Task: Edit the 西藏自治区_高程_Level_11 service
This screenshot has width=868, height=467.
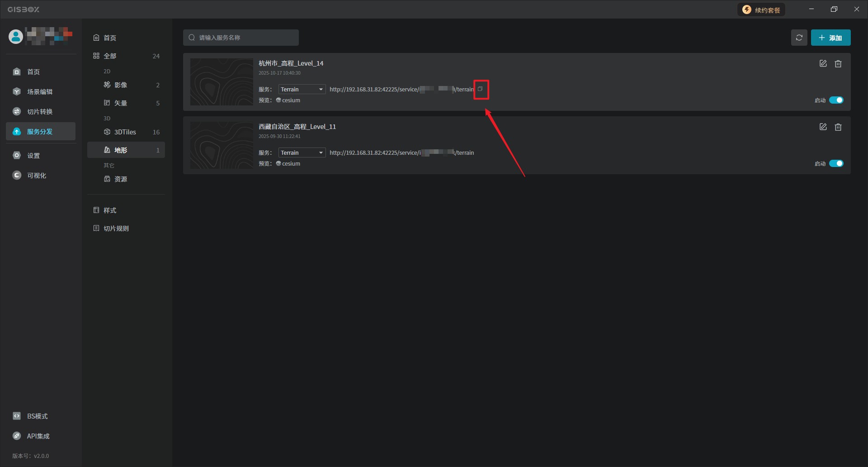Action: [823, 127]
